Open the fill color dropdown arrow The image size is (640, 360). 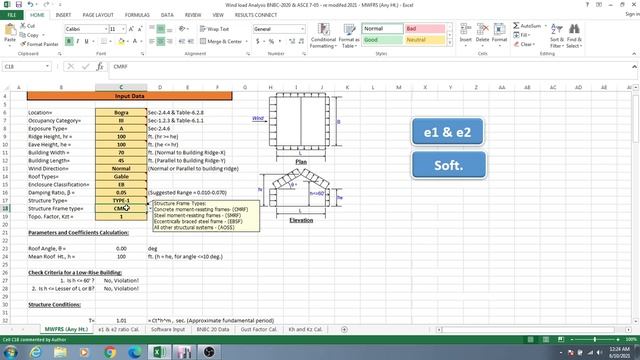(x=128, y=42)
